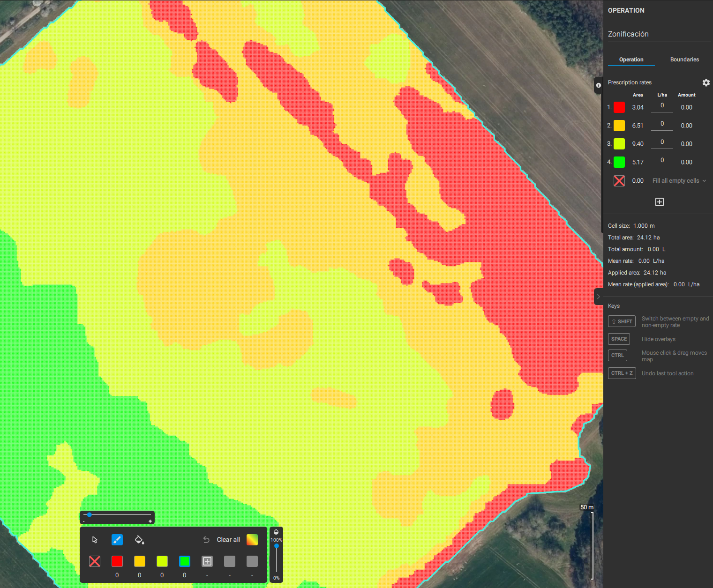This screenshot has width=713, height=588.
Task: Select the green paint swatch in toolbar
Action: click(x=184, y=561)
